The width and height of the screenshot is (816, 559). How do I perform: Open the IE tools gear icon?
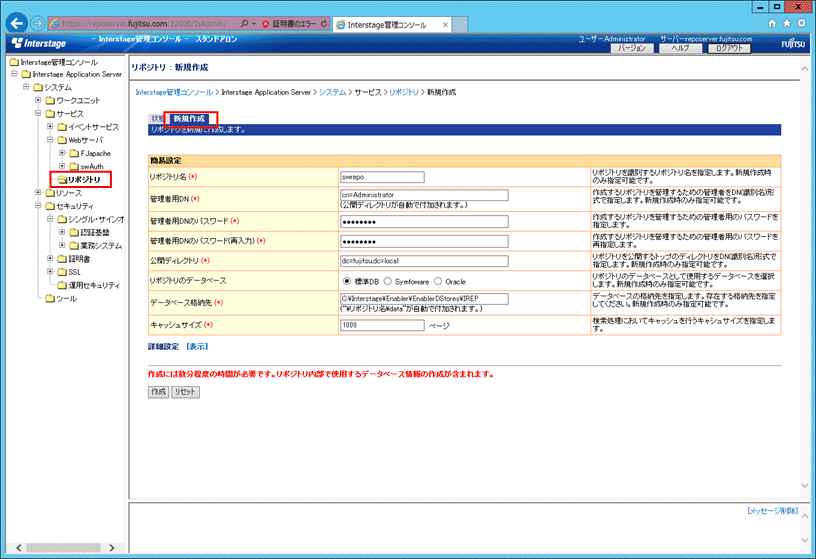(x=800, y=22)
